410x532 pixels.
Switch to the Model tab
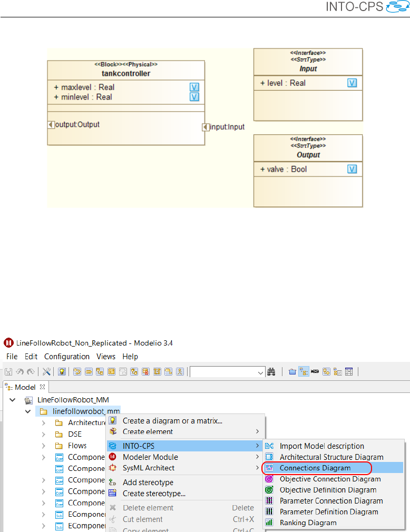click(x=25, y=387)
